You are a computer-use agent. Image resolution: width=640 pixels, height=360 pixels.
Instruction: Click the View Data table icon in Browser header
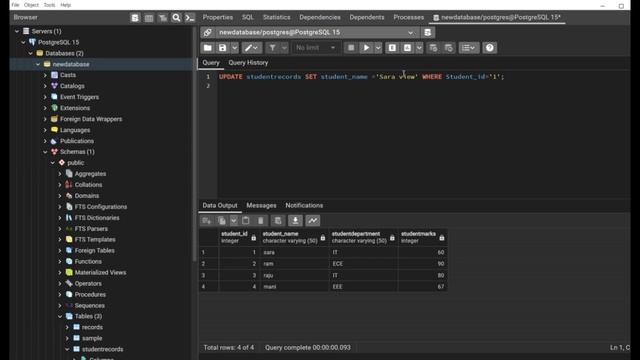tap(149, 18)
